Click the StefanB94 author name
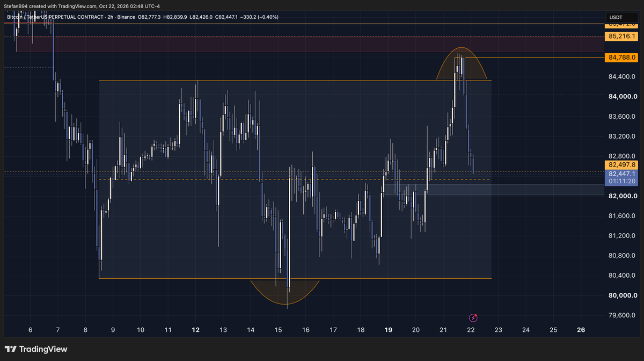644x361 pixels. pyautogui.click(x=16, y=6)
